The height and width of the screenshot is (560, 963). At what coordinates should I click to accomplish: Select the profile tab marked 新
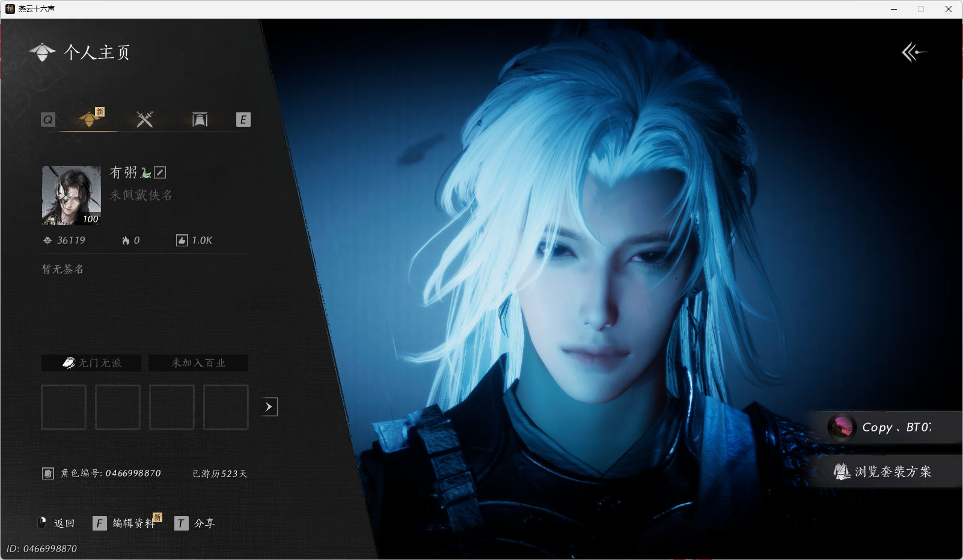(90, 118)
